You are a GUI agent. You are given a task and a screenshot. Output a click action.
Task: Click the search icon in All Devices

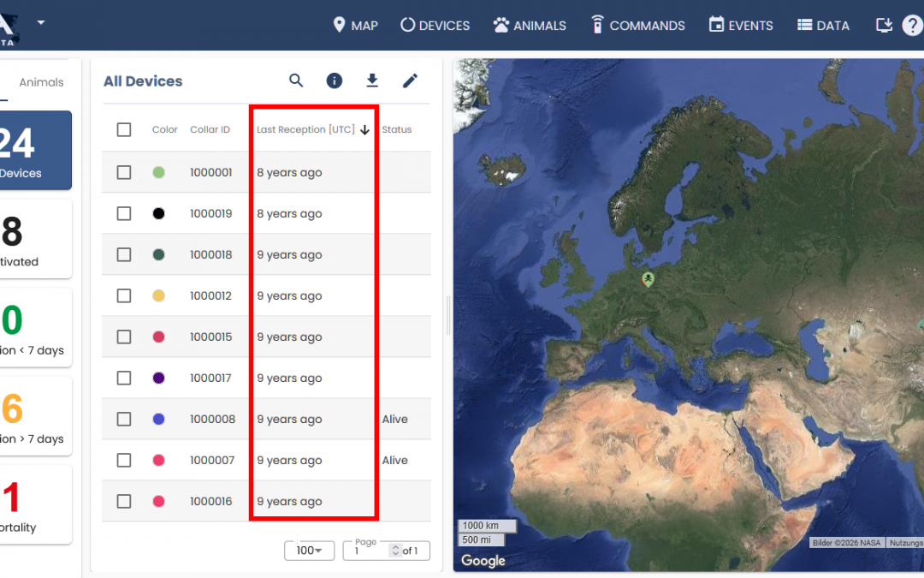point(296,80)
